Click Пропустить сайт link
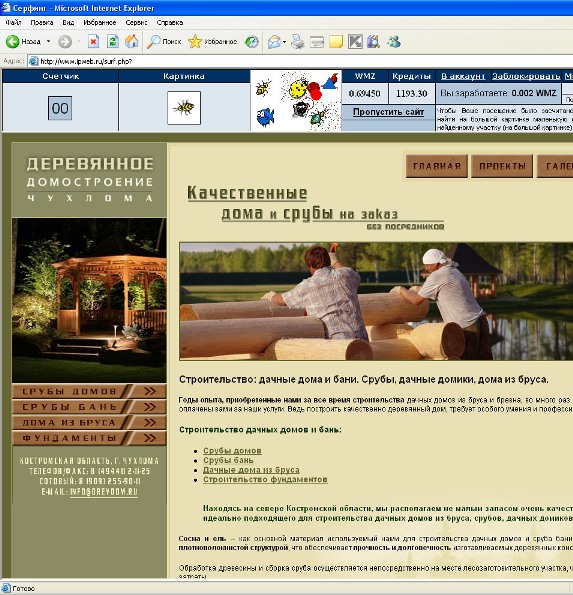The image size is (573, 595). click(388, 112)
